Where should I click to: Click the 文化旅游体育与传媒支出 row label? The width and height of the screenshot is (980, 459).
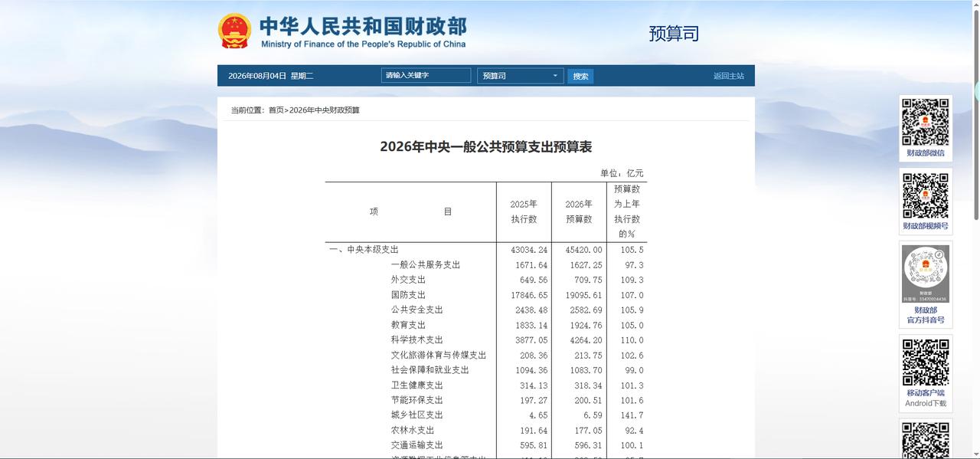pos(439,355)
